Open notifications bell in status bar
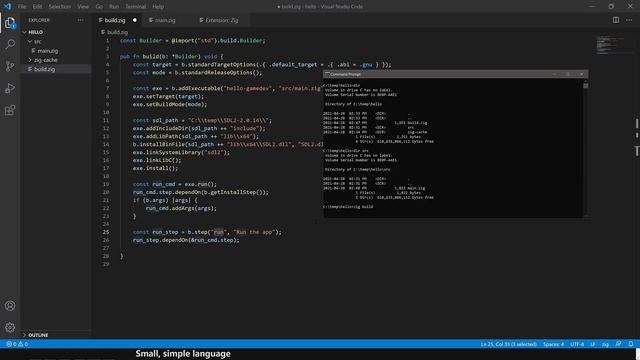The width and height of the screenshot is (640, 360). pos(631,344)
